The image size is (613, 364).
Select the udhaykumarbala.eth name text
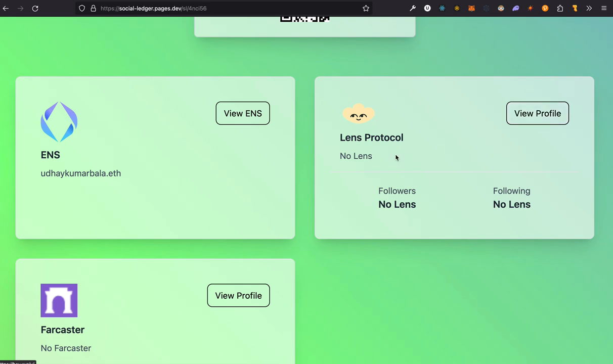(x=81, y=173)
